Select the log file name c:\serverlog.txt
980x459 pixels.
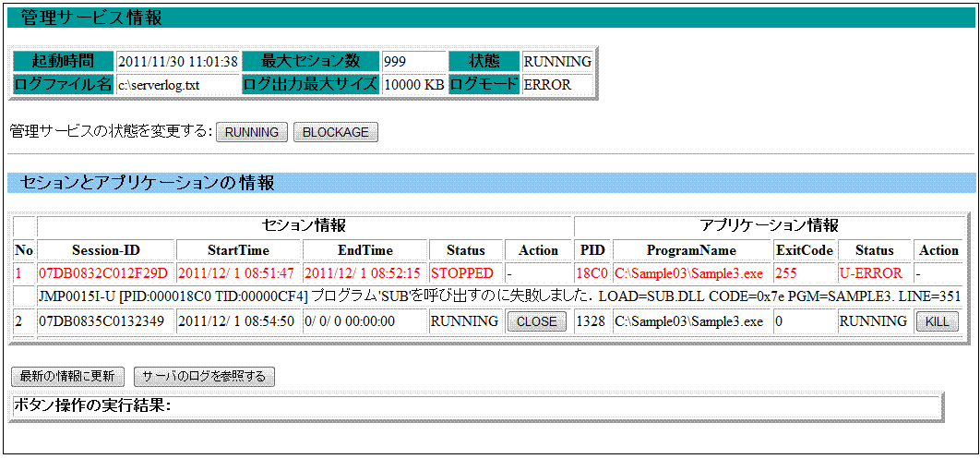(160, 85)
